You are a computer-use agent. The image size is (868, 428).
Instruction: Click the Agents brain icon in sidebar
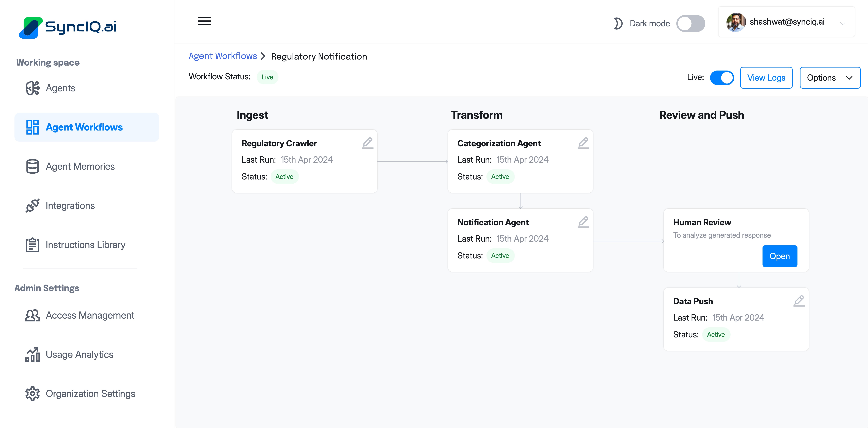(x=32, y=88)
